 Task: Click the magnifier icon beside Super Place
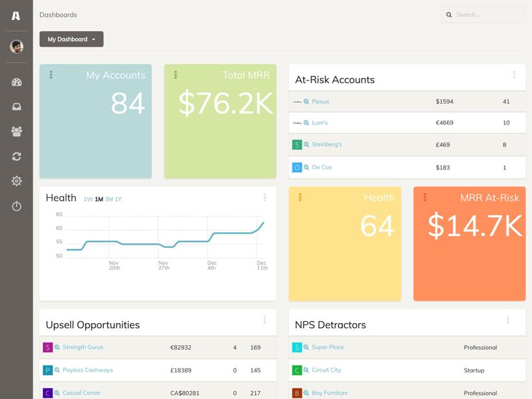point(306,348)
